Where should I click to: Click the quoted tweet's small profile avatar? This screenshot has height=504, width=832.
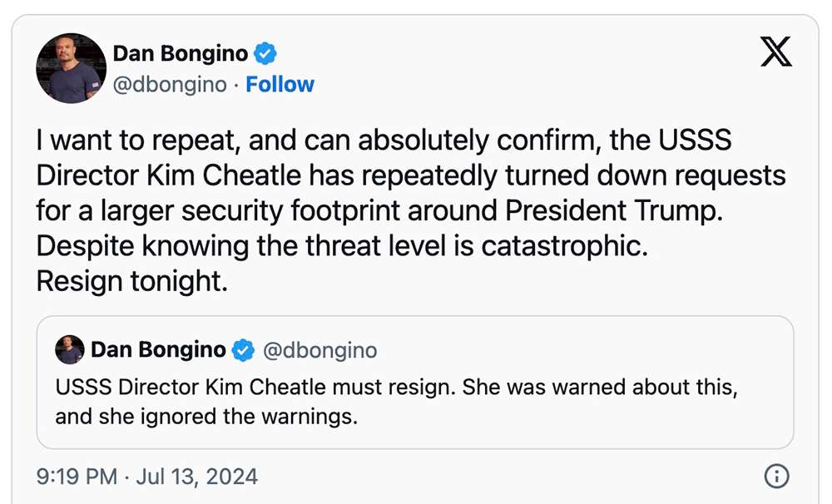[x=70, y=350]
